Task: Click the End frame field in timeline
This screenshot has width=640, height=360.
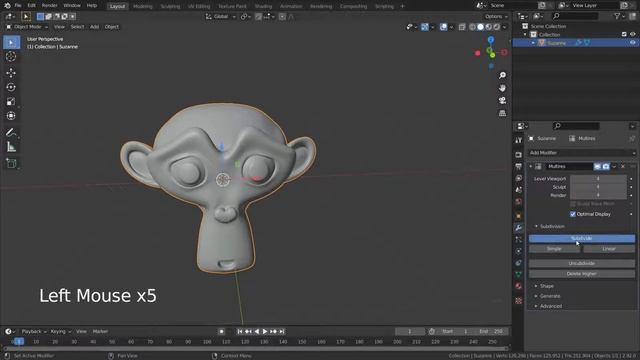Action: click(x=492, y=331)
